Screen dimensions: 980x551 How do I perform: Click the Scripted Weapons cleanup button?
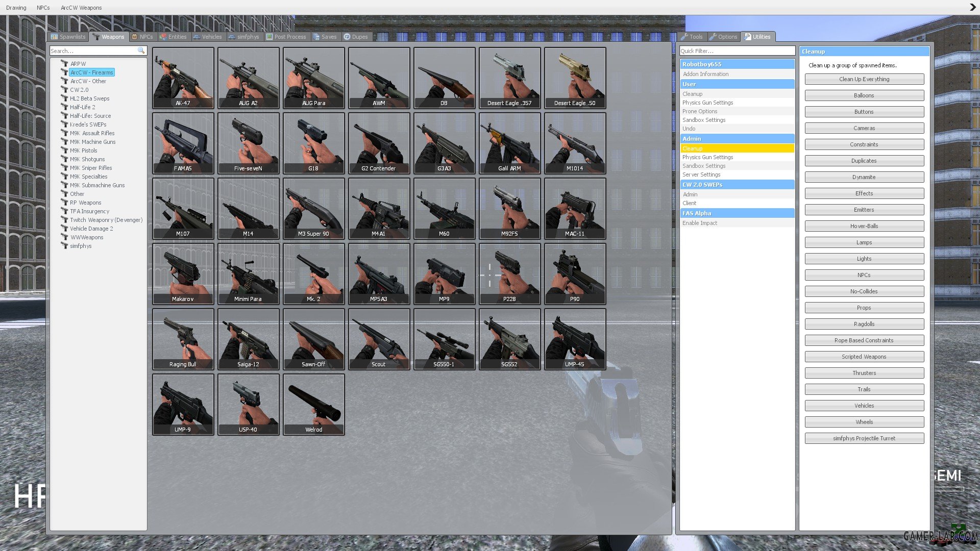(864, 357)
